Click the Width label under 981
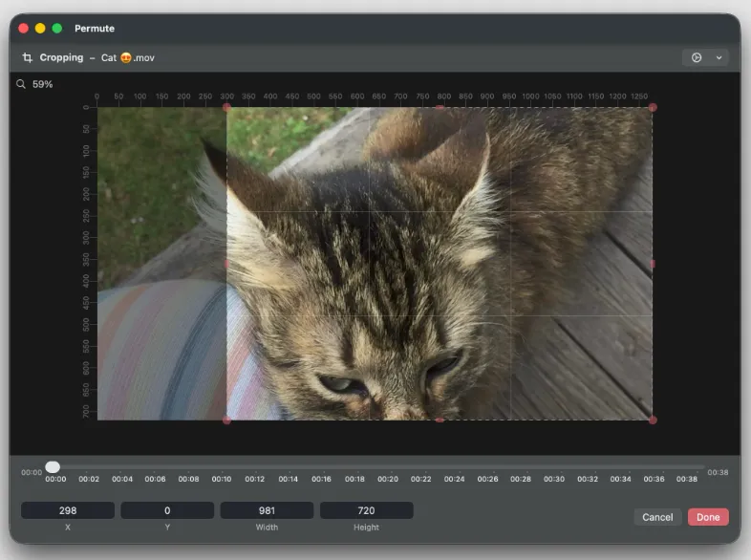 click(267, 527)
